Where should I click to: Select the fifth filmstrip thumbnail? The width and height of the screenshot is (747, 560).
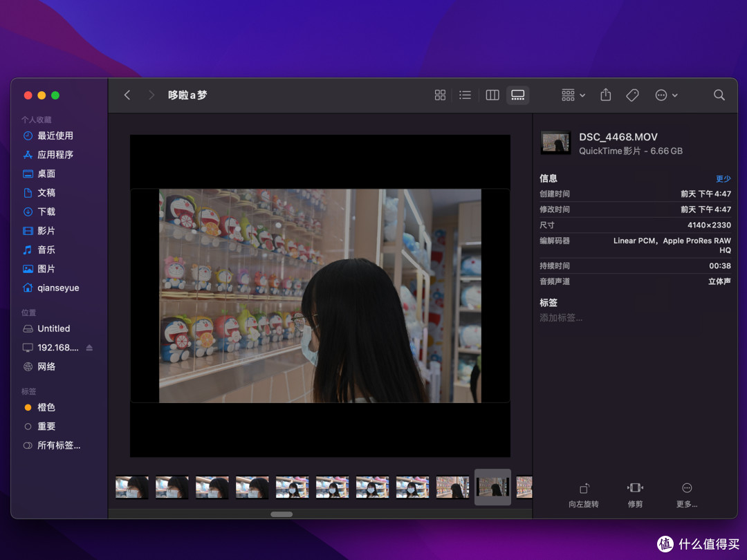(x=292, y=487)
